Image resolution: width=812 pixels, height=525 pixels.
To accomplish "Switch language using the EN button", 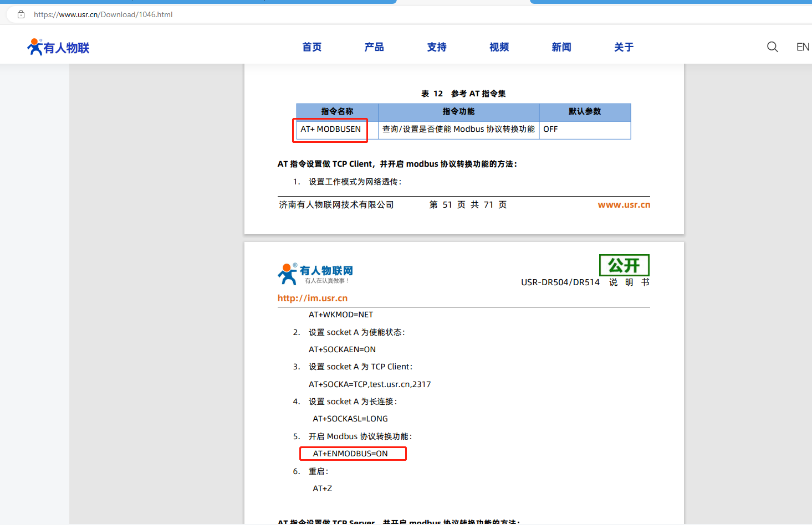I will pyautogui.click(x=802, y=47).
